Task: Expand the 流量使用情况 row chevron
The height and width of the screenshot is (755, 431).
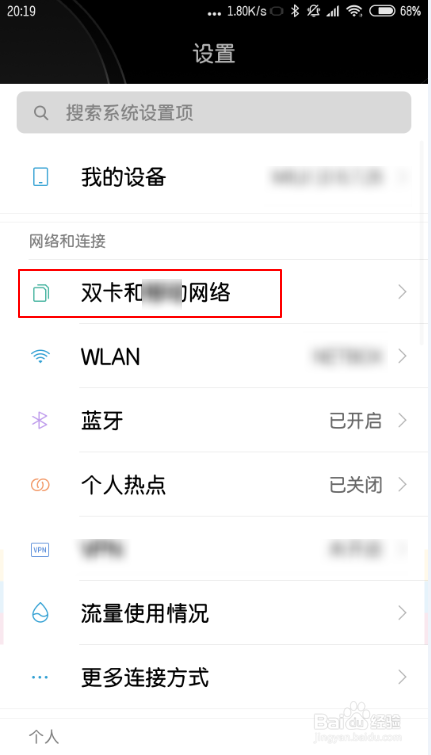Action: [403, 613]
